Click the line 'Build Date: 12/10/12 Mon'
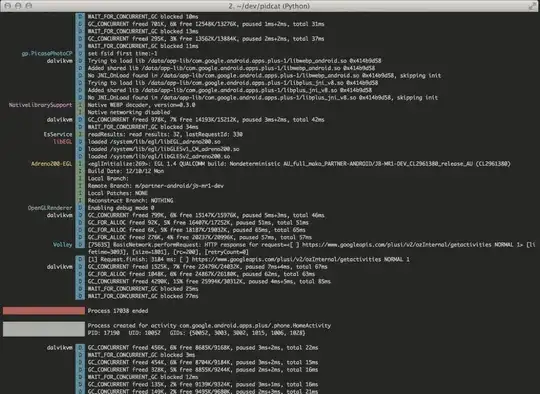Viewport: 540px width, 394px height. tap(126, 171)
